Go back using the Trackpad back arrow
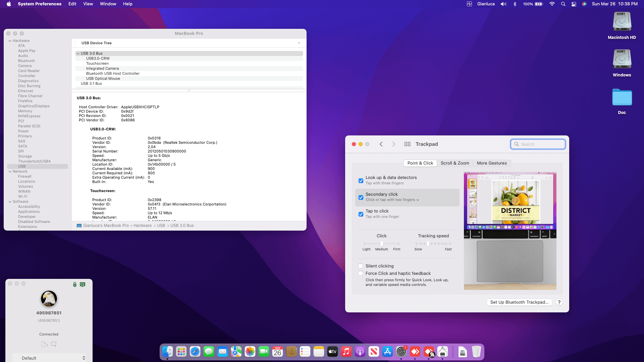644x362 pixels. 381,144
